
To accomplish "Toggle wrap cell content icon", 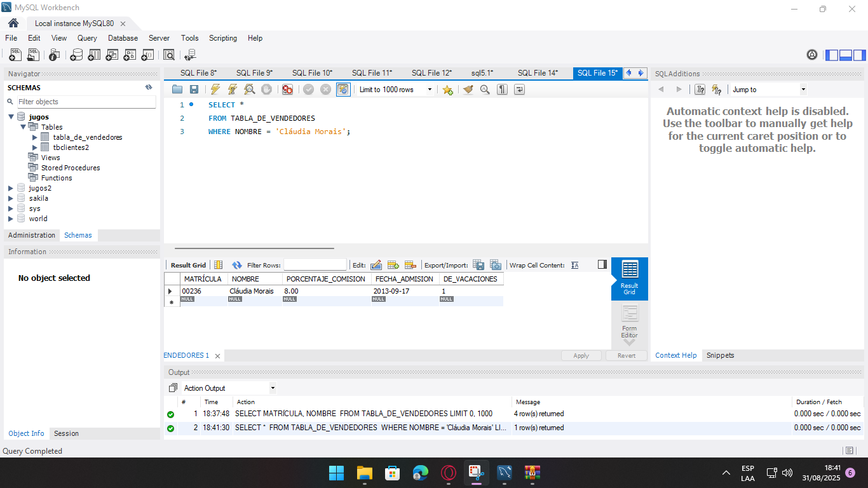I will click(x=575, y=265).
